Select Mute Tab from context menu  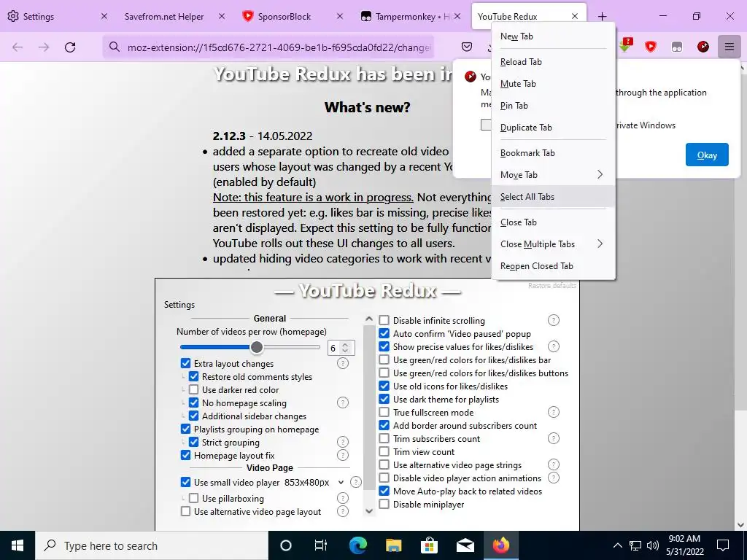coord(553,84)
